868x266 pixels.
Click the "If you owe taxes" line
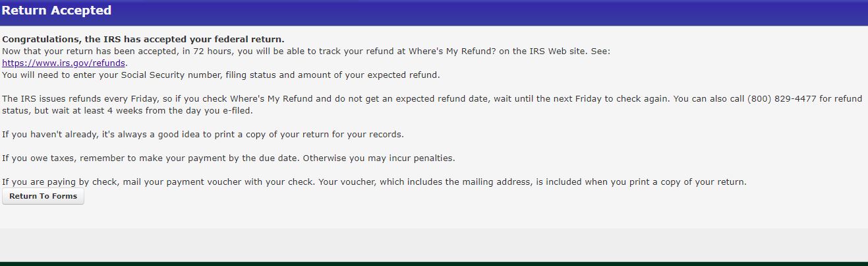tap(228, 158)
